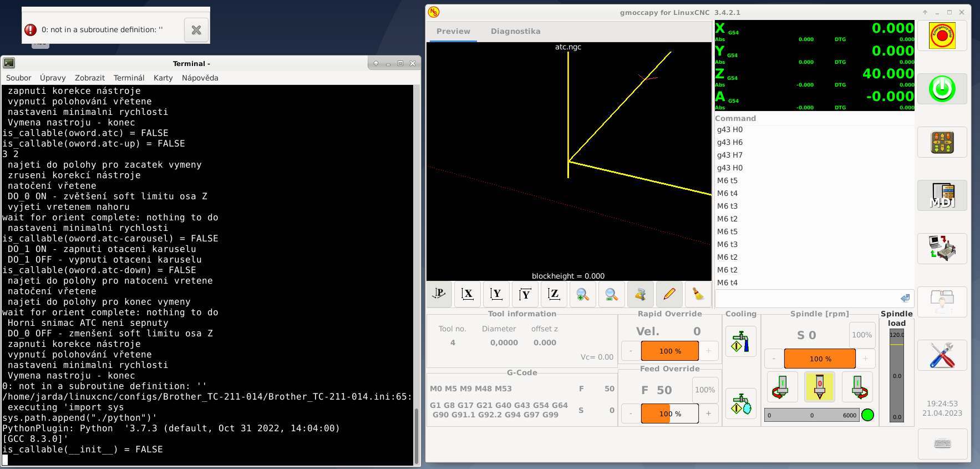Toggle the green machine power button

point(942,89)
